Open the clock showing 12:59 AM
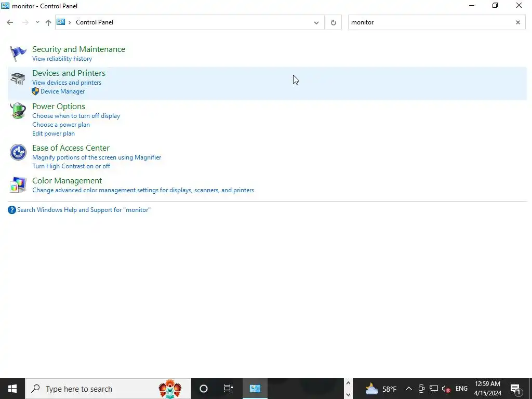This screenshot has width=532, height=399. coord(487,389)
